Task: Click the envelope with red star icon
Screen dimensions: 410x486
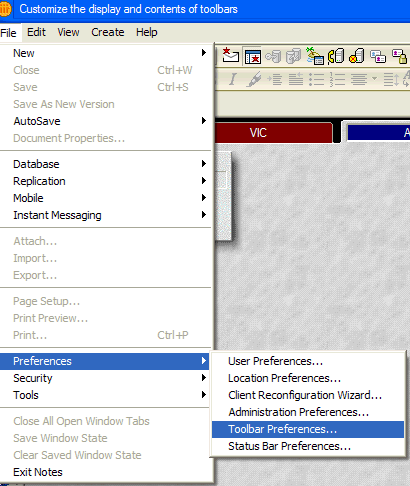Action: tap(230, 56)
